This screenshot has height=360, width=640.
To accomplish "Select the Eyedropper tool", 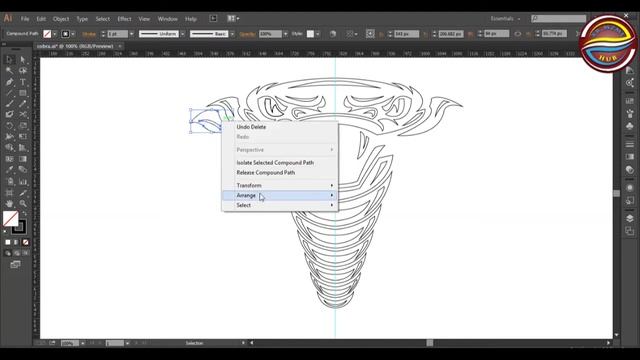I will tap(9, 170).
